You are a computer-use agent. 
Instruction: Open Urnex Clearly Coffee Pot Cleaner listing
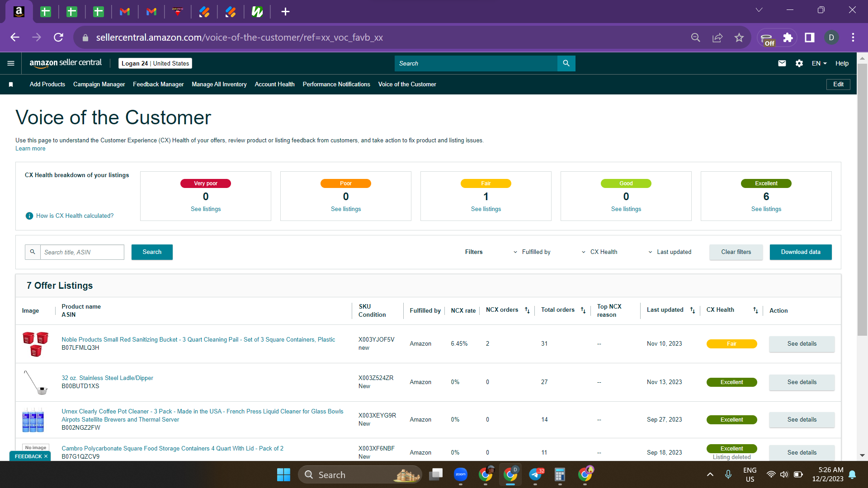point(202,416)
